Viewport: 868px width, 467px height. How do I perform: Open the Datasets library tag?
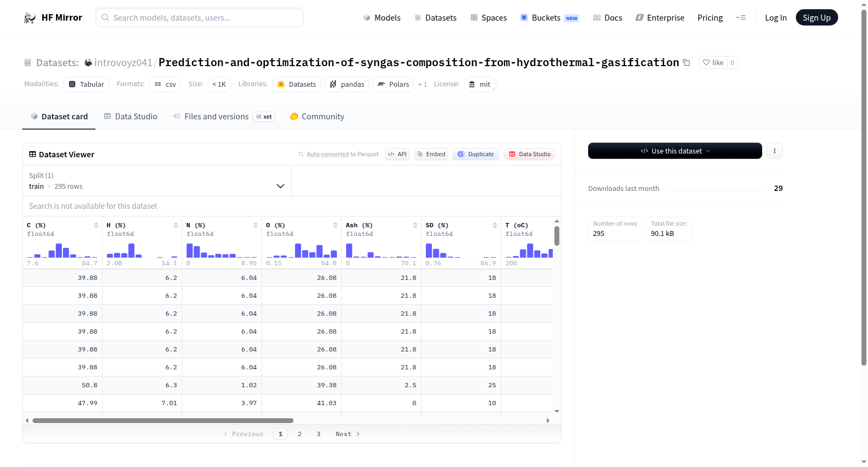[297, 84]
